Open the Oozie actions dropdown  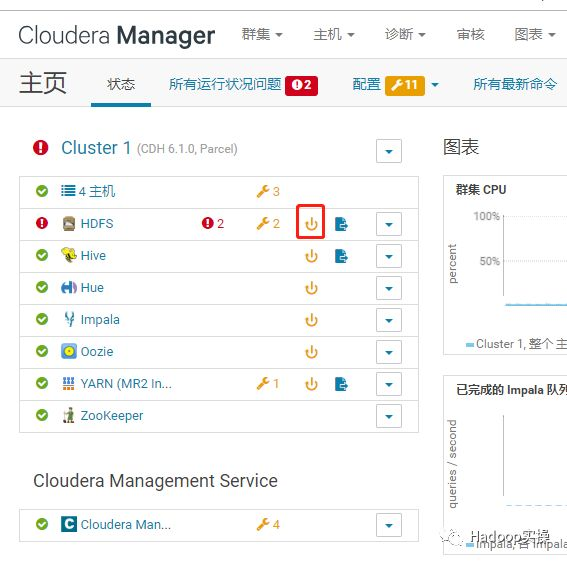point(389,352)
